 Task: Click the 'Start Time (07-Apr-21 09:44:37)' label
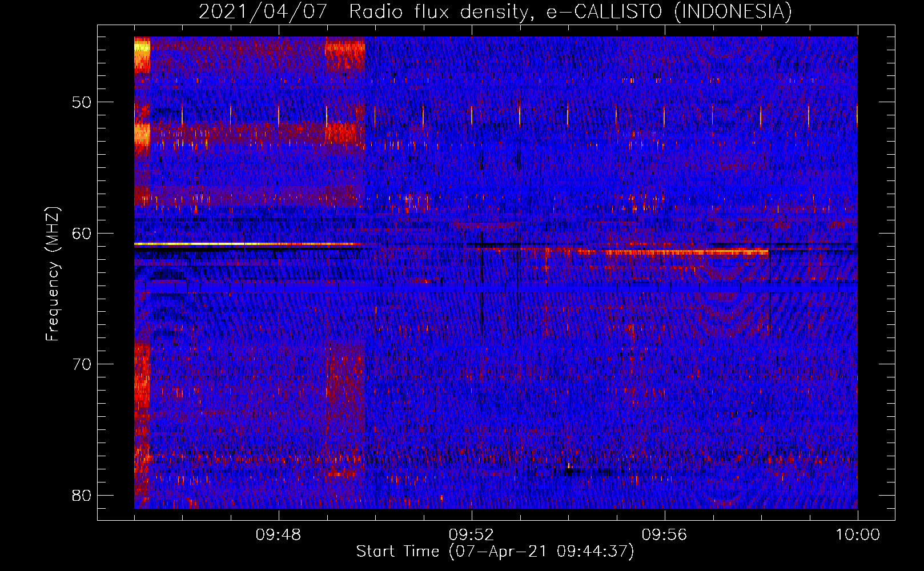(495, 552)
